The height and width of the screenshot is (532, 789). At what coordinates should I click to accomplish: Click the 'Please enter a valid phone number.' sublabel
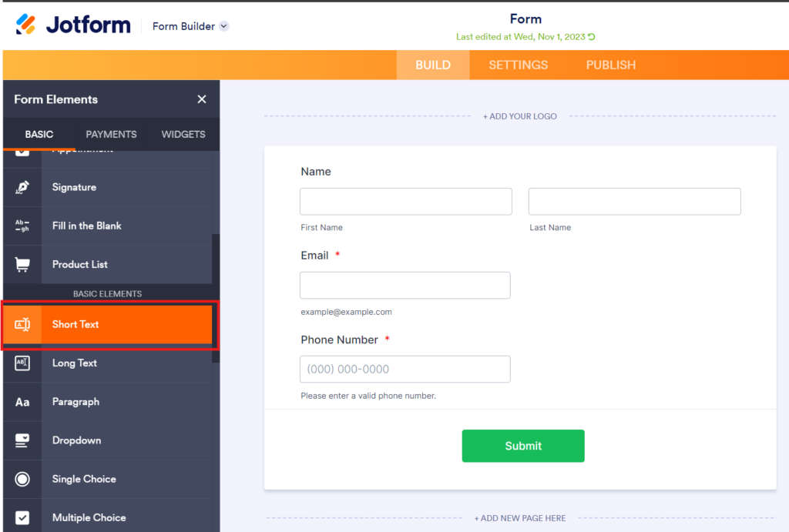pos(368,396)
